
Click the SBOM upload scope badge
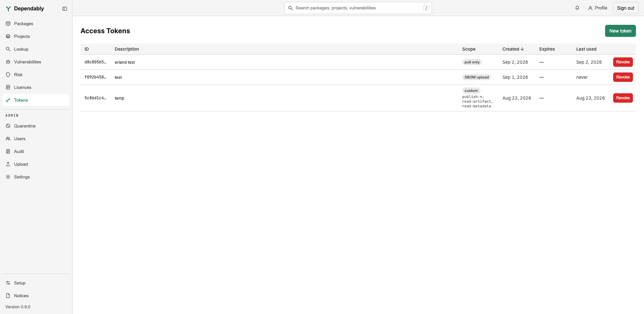pyautogui.click(x=477, y=77)
